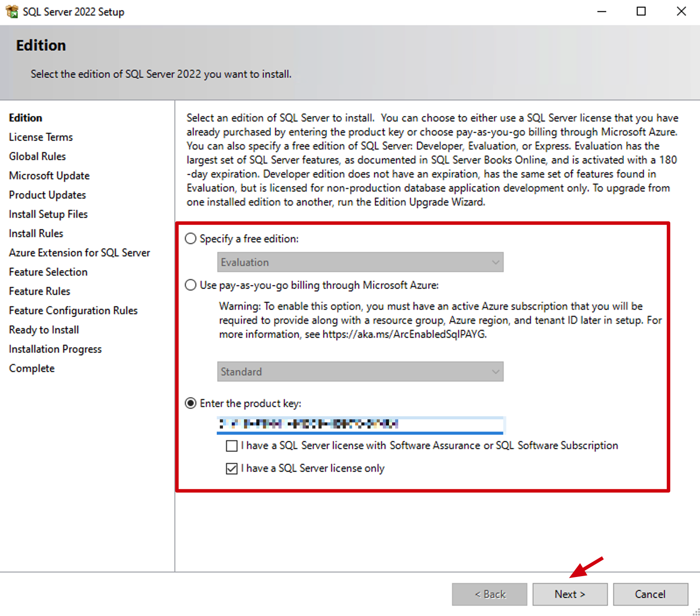Select Product Updates in the step list

(47, 195)
